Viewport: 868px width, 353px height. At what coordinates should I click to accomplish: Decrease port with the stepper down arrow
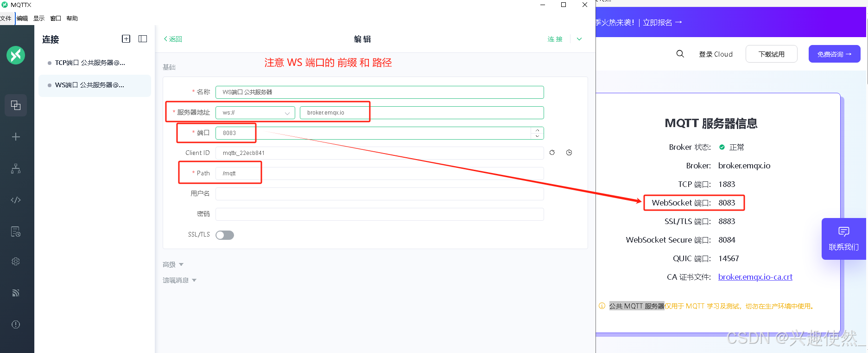point(537,136)
